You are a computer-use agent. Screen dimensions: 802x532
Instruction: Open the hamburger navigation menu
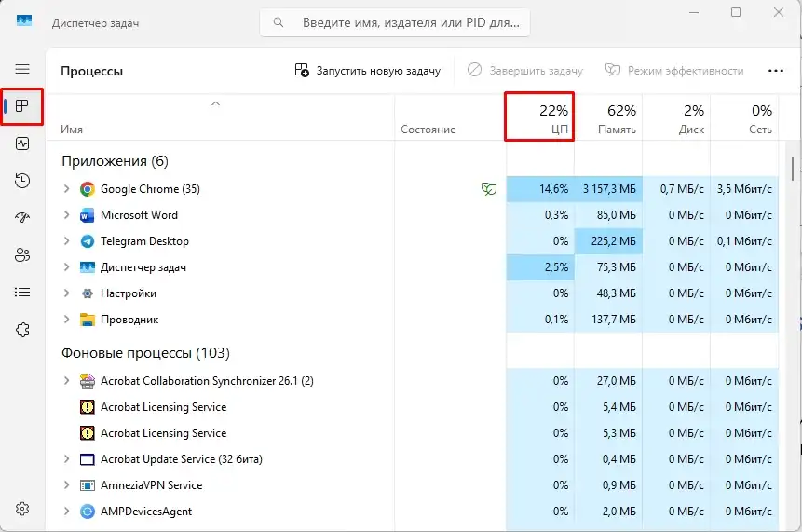pyautogui.click(x=22, y=69)
